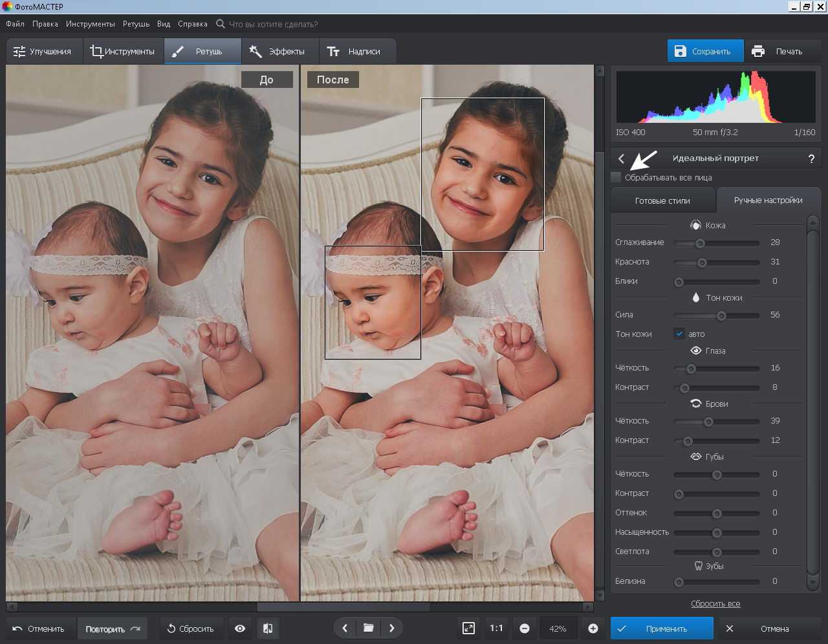Adjust the 'Сглаживание' skin slider
Viewport: 828px width, 644px height.
click(700, 243)
